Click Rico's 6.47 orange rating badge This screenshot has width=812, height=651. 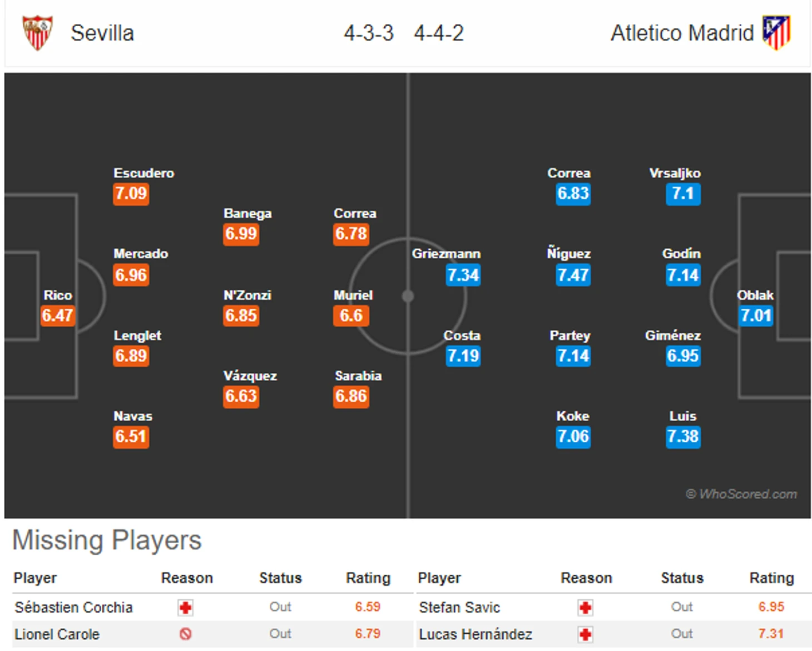coord(58,315)
